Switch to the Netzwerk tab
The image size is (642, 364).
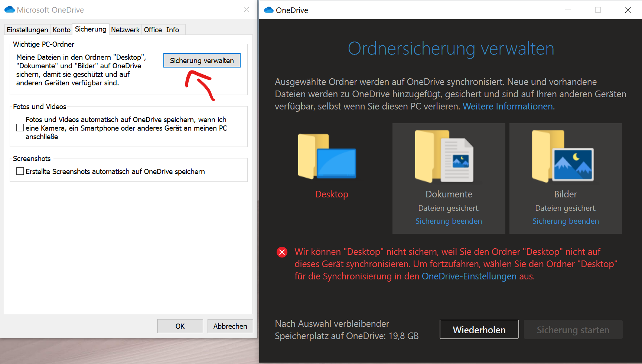point(125,30)
